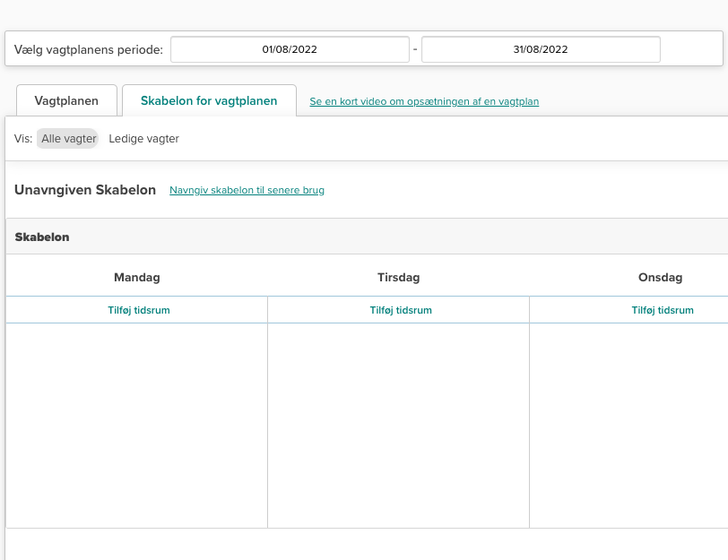Open the short video link about opsætningen
Viewport: 728px width, 560px height.
424,102
